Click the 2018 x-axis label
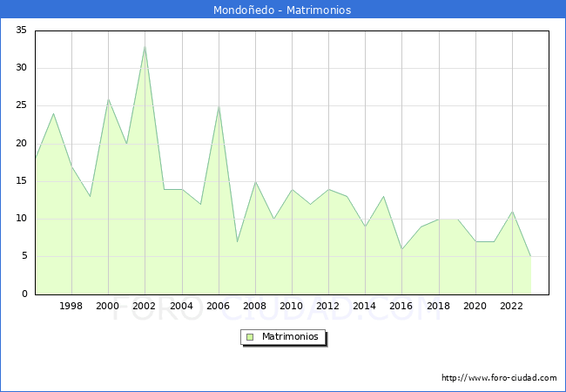Screen dimensions: 566x392 (x=439, y=306)
